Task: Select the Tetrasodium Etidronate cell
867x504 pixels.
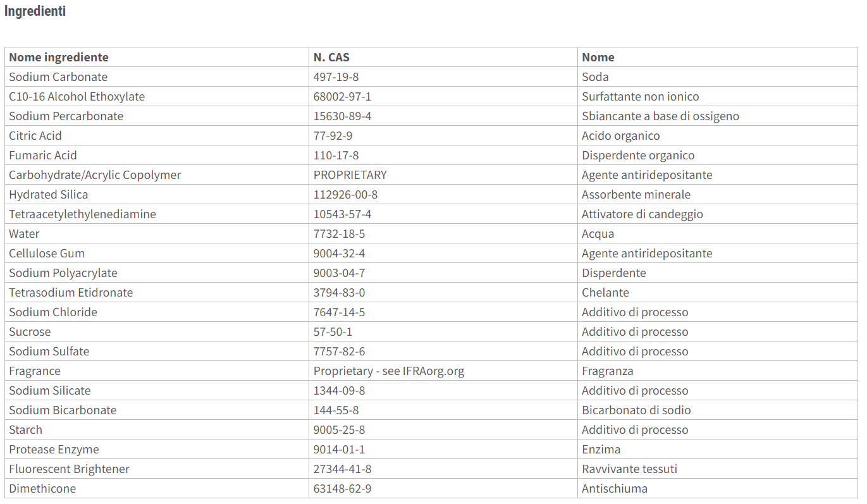Action: pyautogui.click(x=157, y=292)
